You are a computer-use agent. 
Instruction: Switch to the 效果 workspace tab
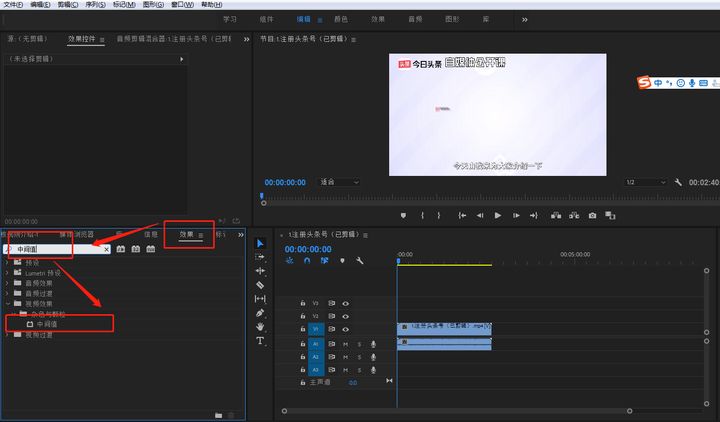pos(378,19)
